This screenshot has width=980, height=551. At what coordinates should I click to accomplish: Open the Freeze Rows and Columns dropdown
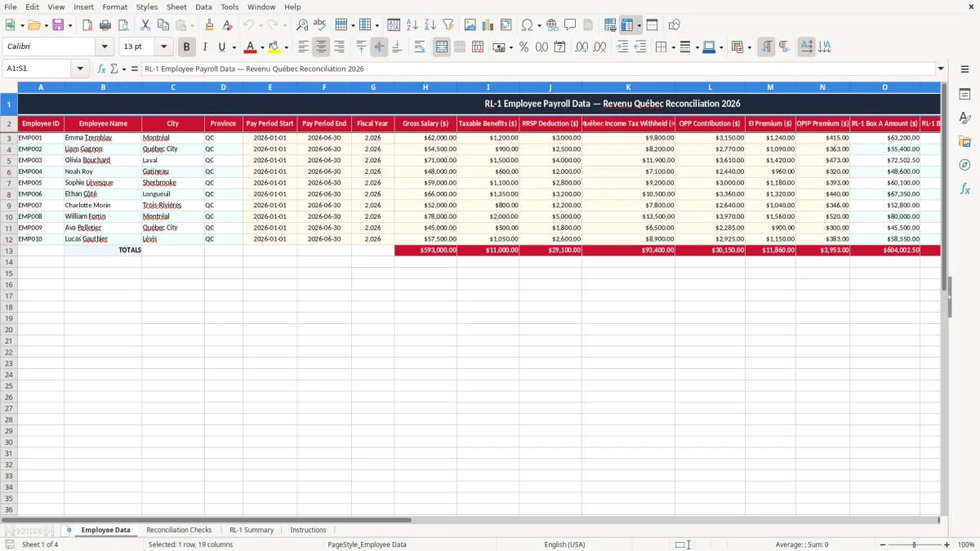point(639,25)
